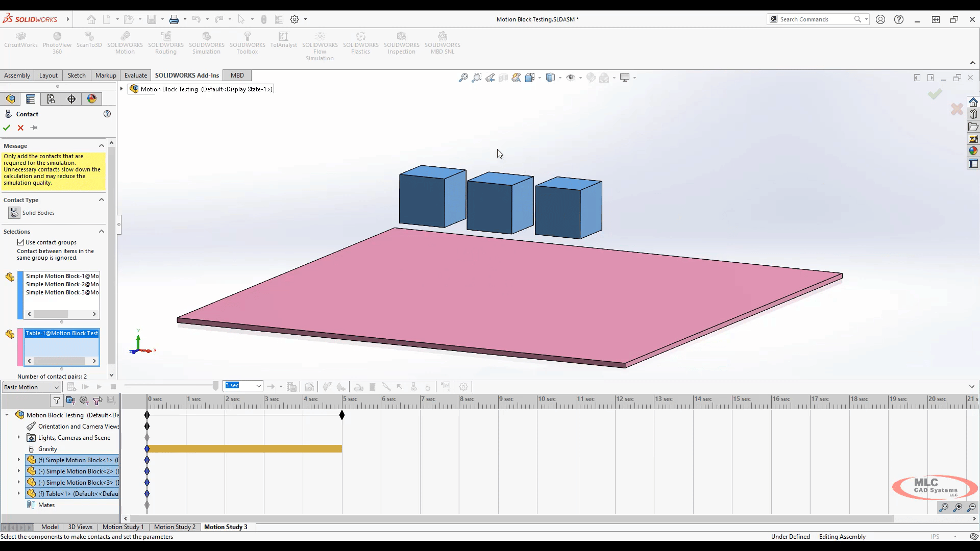Click Zoom to Fit in heads-up toolbar
980x551 pixels.
click(463, 78)
